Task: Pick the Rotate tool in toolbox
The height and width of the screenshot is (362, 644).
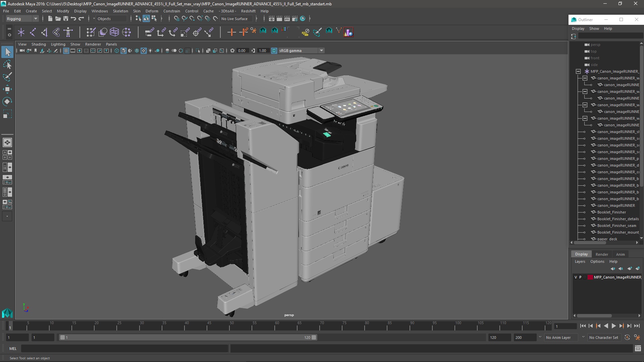Action: [7, 102]
